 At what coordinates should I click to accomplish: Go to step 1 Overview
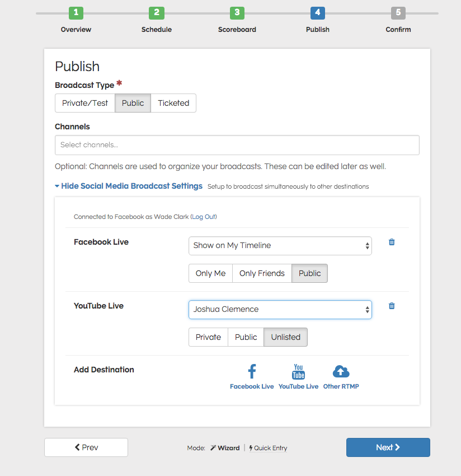76,13
